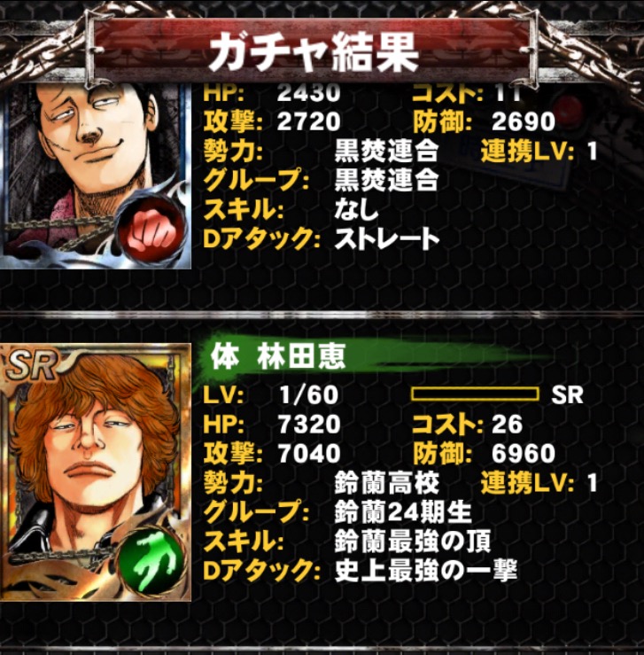Open the 林田恵 SR card portrait
The height and width of the screenshot is (655, 644).
(x=96, y=472)
